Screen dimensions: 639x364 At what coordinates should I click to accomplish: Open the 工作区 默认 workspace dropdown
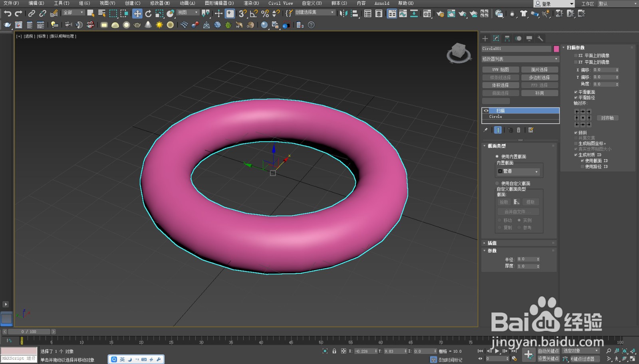[617, 4]
